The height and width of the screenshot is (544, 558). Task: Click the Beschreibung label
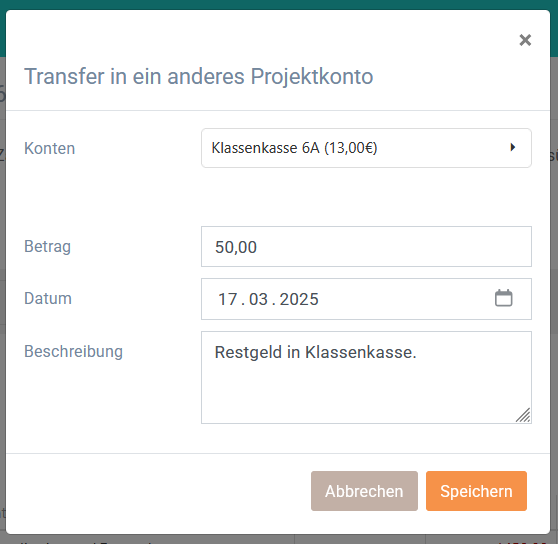tap(73, 352)
